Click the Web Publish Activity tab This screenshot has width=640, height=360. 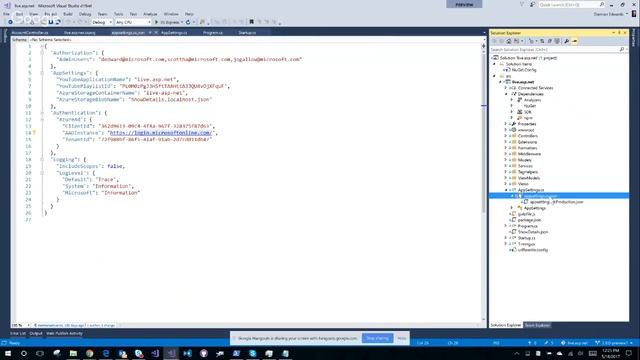coord(64,333)
